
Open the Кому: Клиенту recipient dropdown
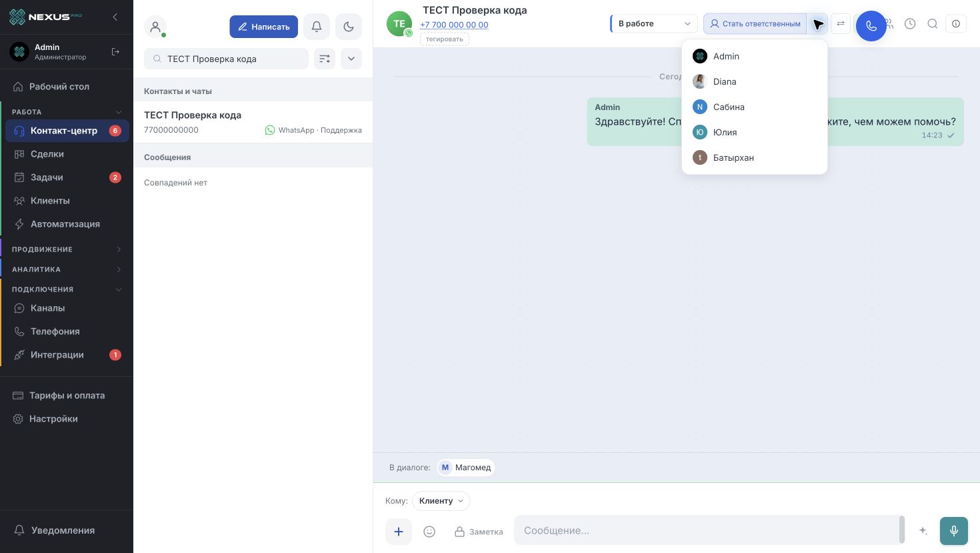tap(441, 501)
